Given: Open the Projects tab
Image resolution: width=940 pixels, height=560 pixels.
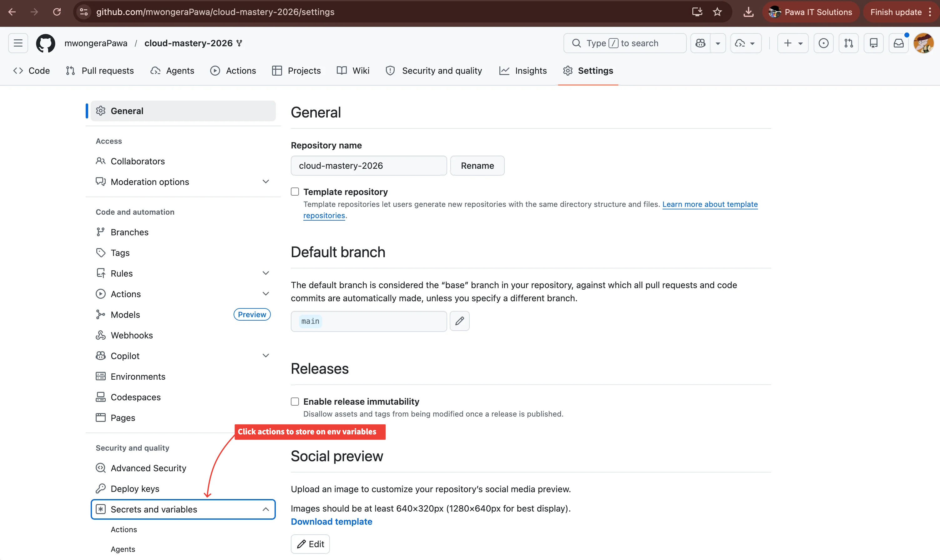Looking at the screenshot, I should [x=296, y=71].
